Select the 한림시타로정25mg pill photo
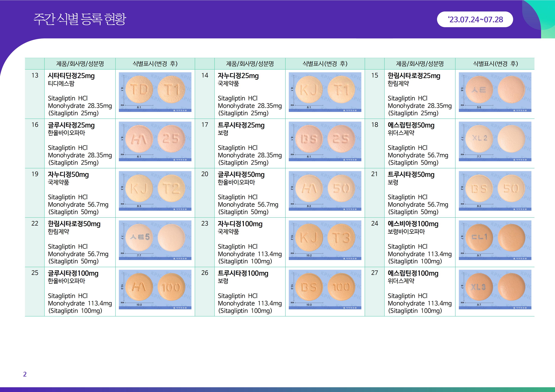 click(495, 92)
